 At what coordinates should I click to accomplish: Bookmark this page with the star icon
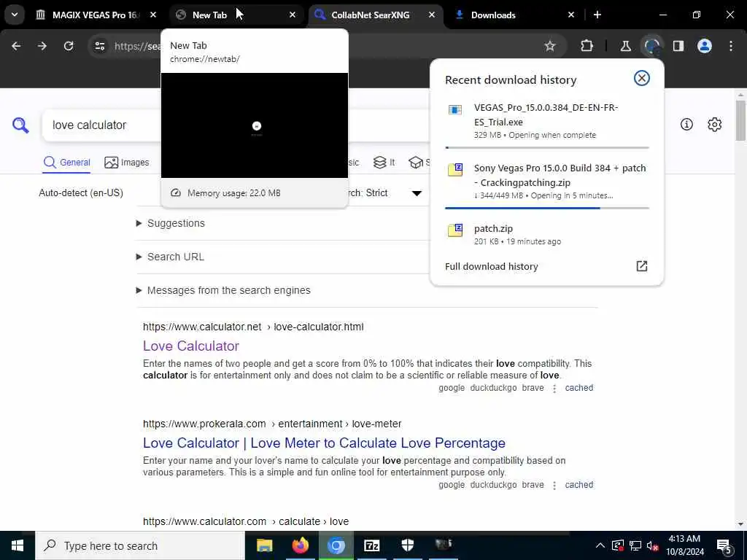click(550, 46)
